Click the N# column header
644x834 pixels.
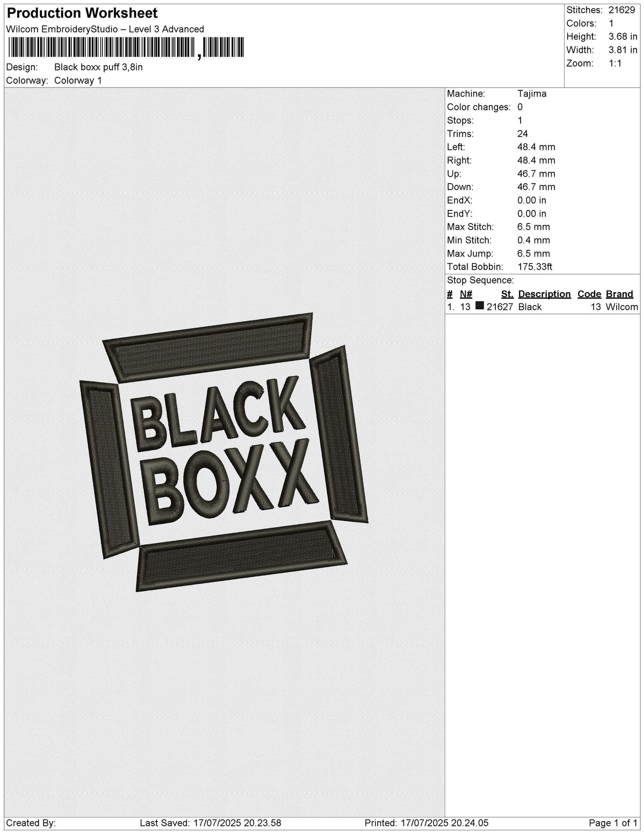click(466, 294)
